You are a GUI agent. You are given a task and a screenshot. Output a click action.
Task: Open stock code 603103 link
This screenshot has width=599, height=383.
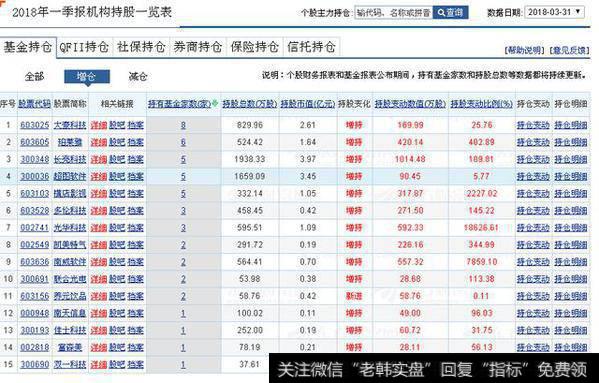pos(34,194)
